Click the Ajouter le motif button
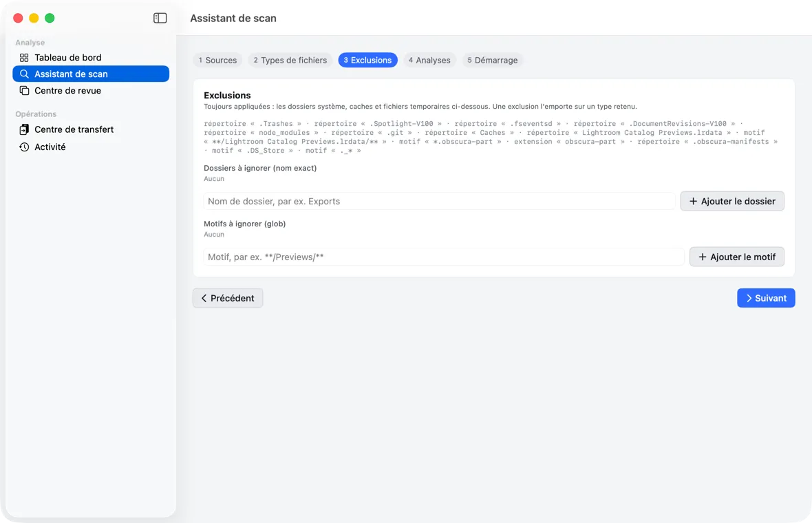The width and height of the screenshot is (812, 523). click(737, 257)
